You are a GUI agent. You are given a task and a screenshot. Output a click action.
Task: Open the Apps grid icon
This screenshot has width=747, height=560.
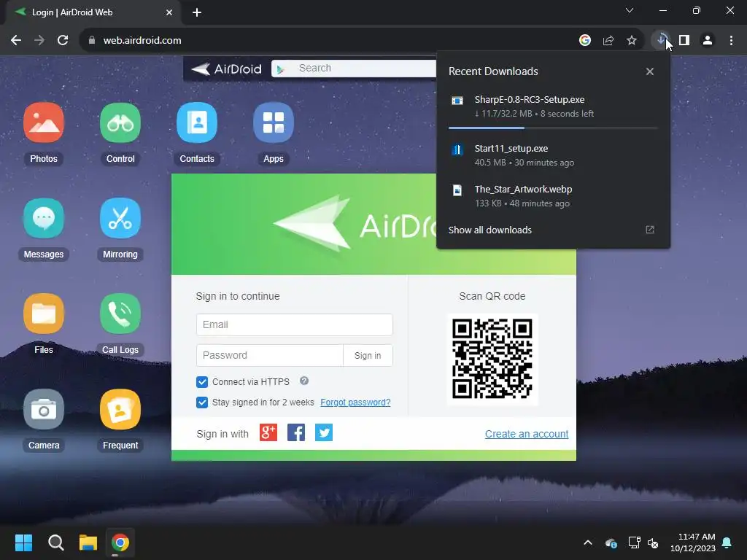pyautogui.click(x=274, y=122)
